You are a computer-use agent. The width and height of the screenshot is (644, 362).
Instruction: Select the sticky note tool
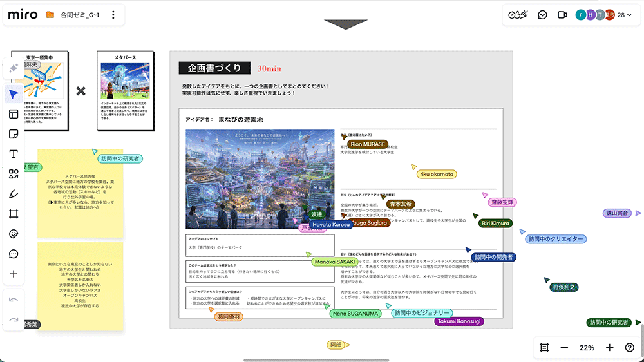(x=14, y=134)
